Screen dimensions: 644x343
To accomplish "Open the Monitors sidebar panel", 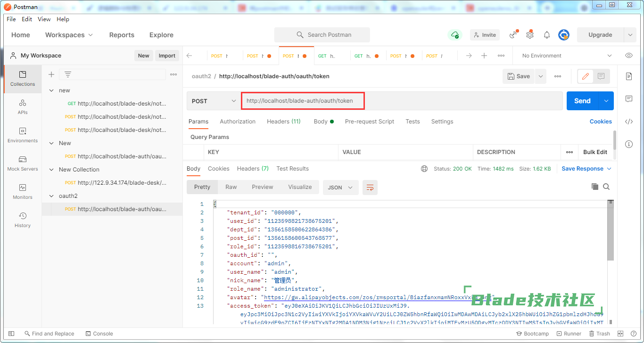I will click(x=23, y=192).
